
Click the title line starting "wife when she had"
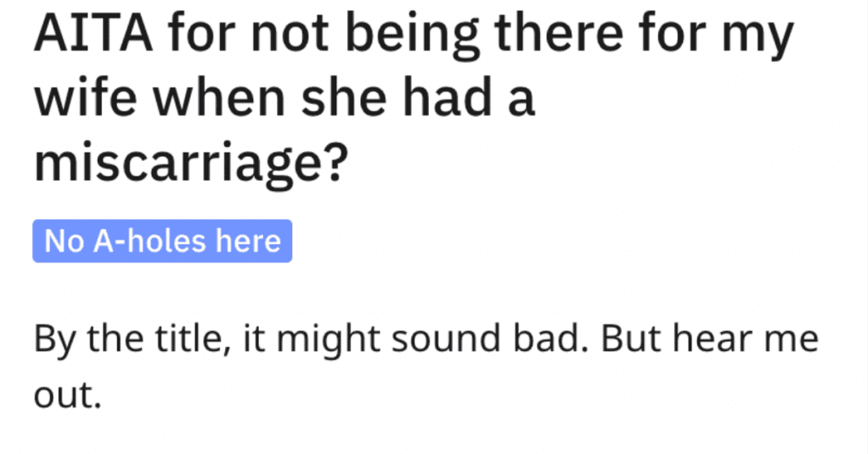pos(285,98)
